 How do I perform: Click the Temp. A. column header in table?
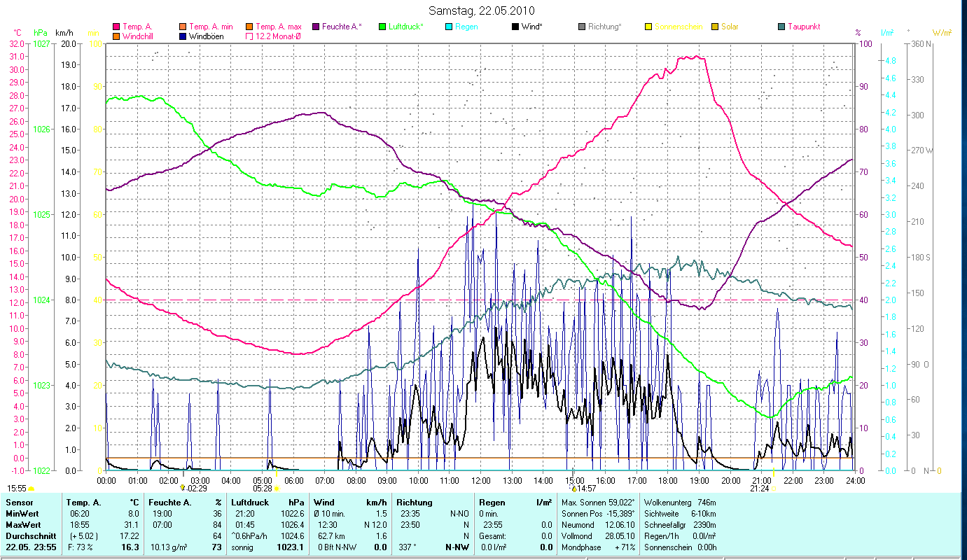(x=84, y=503)
